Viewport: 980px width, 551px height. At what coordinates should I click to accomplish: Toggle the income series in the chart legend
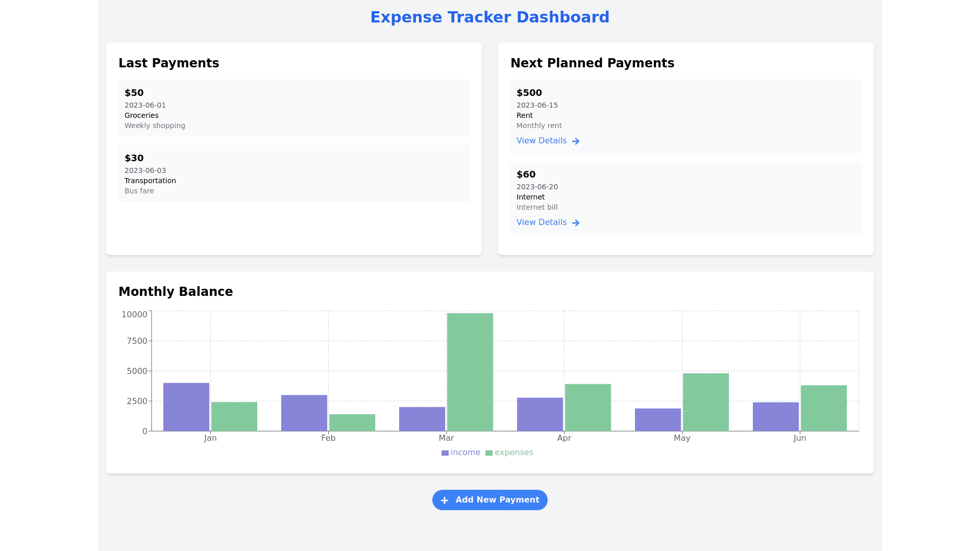[465, 453]
